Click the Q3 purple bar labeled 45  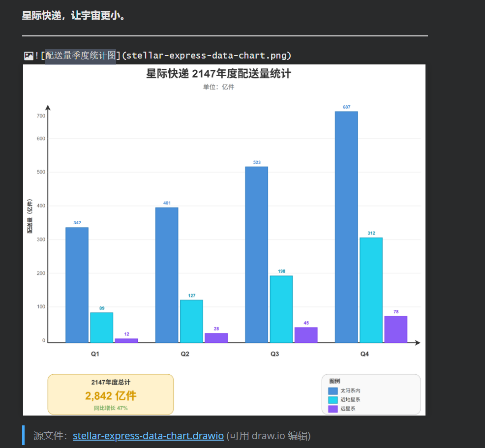(306, 335)
